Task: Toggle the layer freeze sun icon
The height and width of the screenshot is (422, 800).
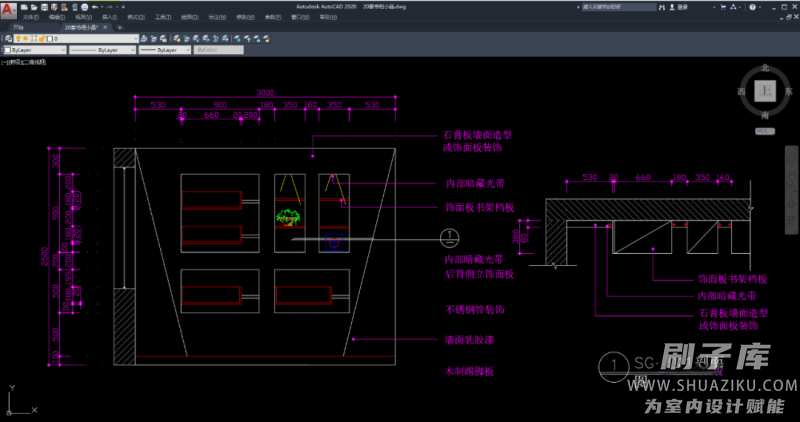Action: [26, 38]
